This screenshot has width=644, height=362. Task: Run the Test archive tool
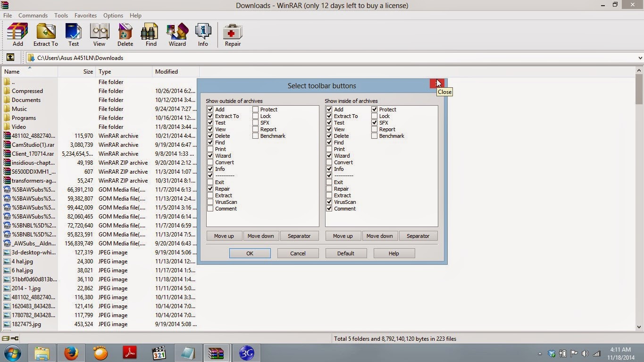(x=74, y=35)
